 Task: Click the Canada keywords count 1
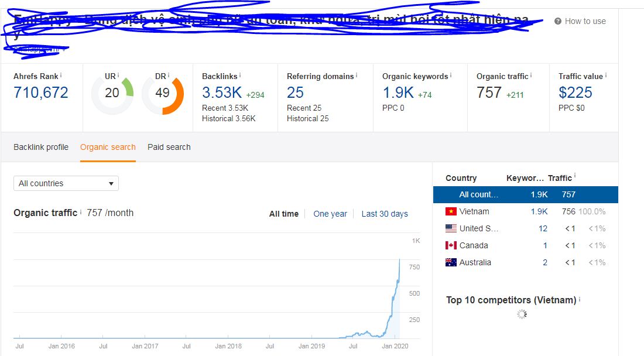(545, 245)
